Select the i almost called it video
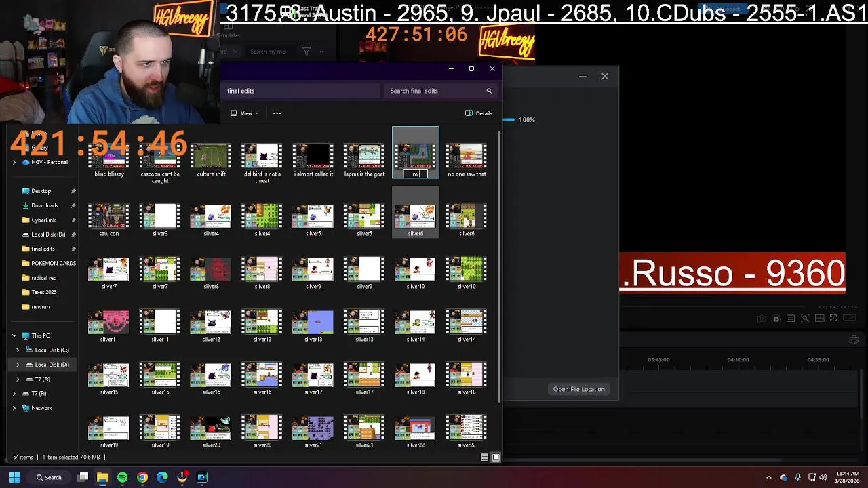The width and height of the screenshot is (868, 488). 313,161
